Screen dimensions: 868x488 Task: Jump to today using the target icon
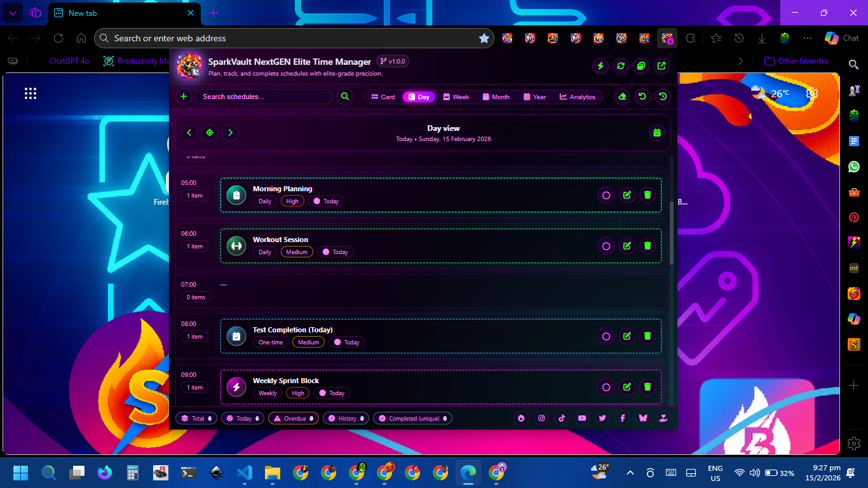coord(210,133)
